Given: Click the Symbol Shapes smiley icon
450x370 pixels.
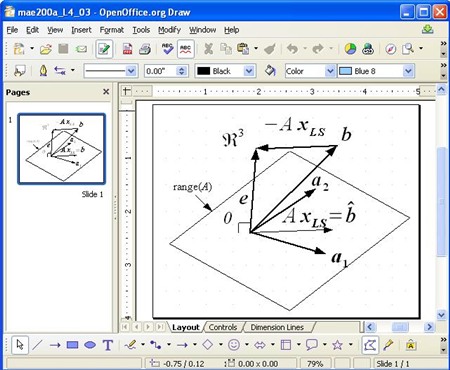Looking at the screenshot, I should [234, 345].
